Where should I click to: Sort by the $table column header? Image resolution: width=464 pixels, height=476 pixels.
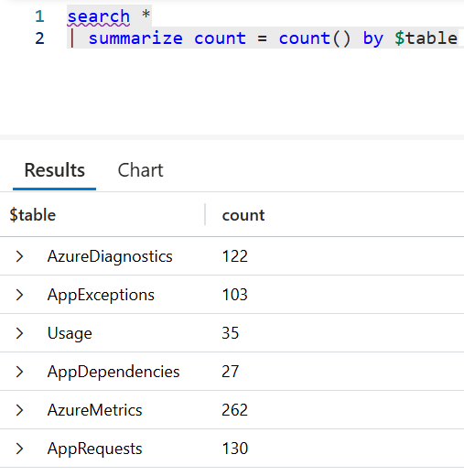(x=33, y=215)
